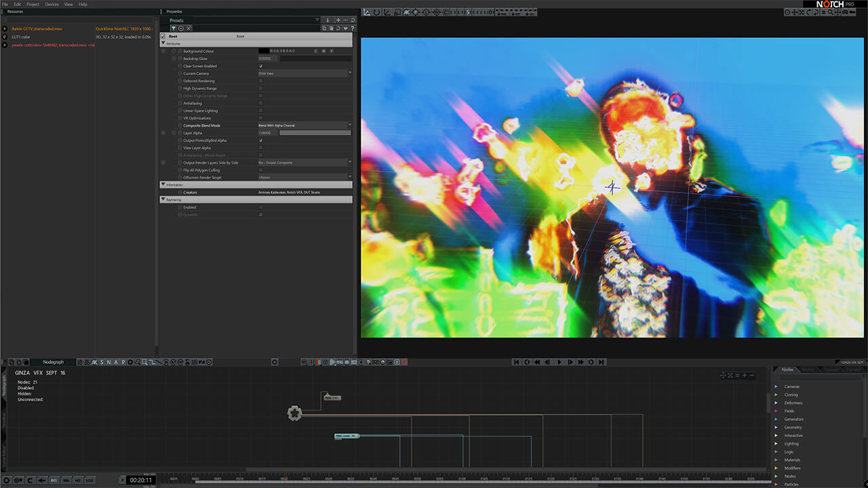Click the viewport rotate tool icon
Viewport: 868px width, 488px height.
tap(376, 12)
